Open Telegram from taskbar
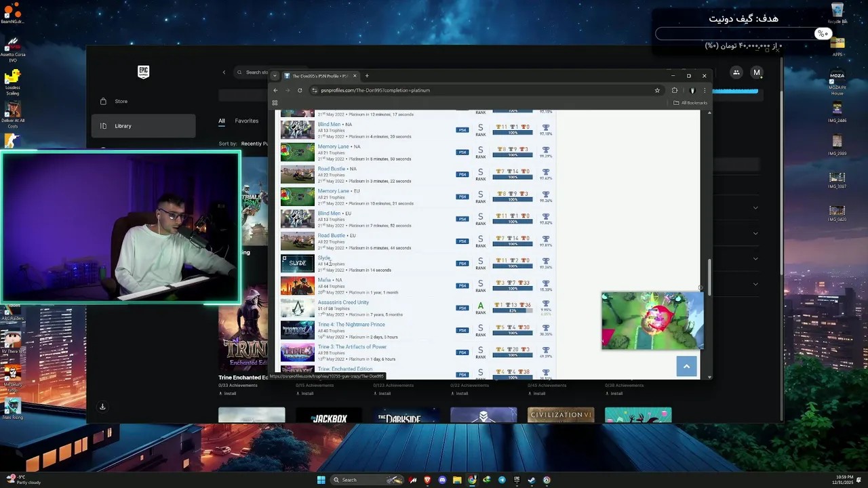Screen dimensions: 868x488 coord(502,480)
